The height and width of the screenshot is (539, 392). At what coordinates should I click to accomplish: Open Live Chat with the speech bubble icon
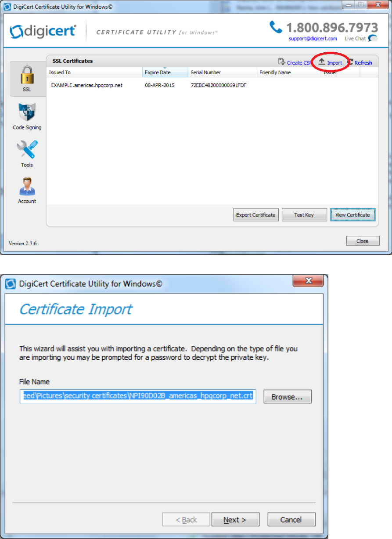pos(373,39)
